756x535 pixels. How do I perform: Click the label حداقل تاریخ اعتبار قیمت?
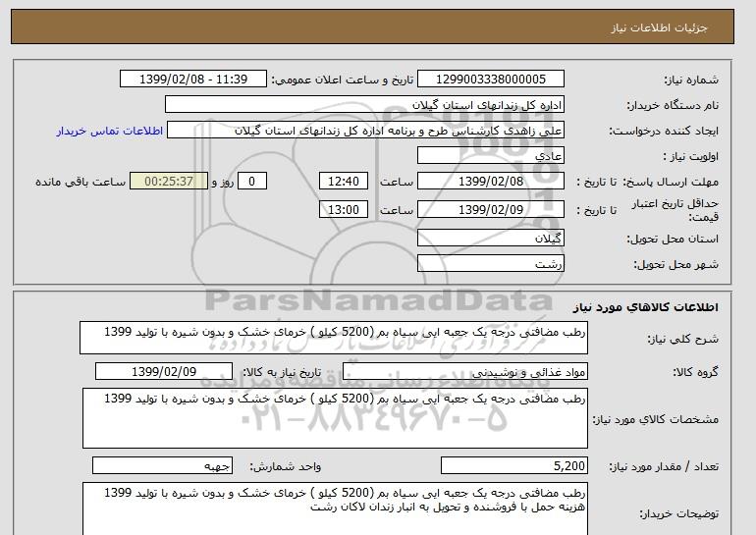[x=675, y=210]
